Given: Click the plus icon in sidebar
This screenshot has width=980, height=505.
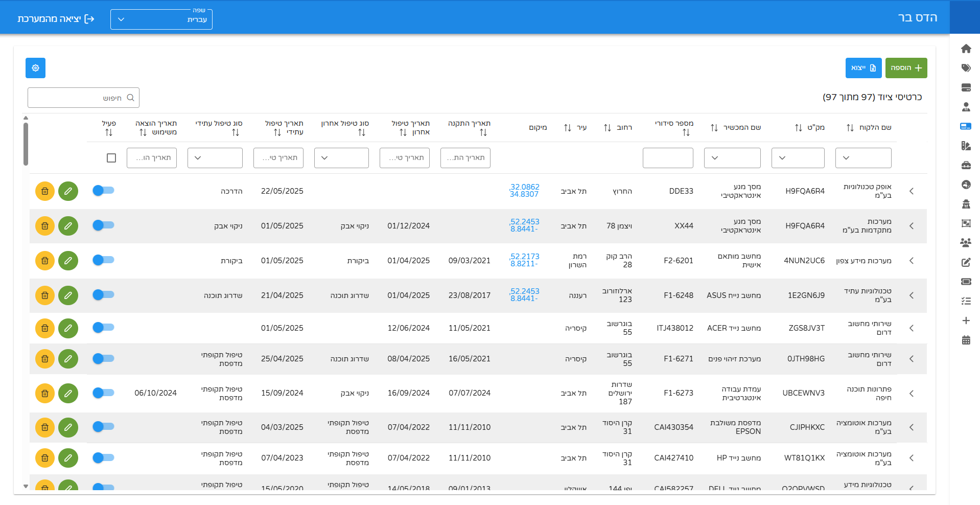Looking at the screenshot, I should click(966, 320).
